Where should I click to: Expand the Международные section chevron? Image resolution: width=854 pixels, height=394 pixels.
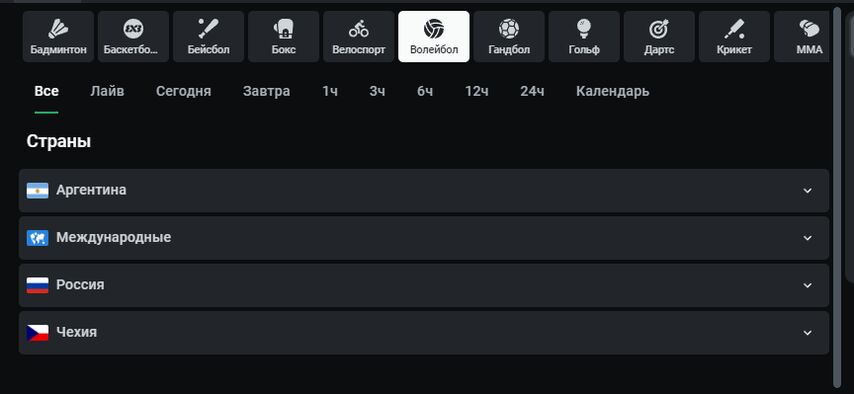pyautogui.click(x=807, y=238)
